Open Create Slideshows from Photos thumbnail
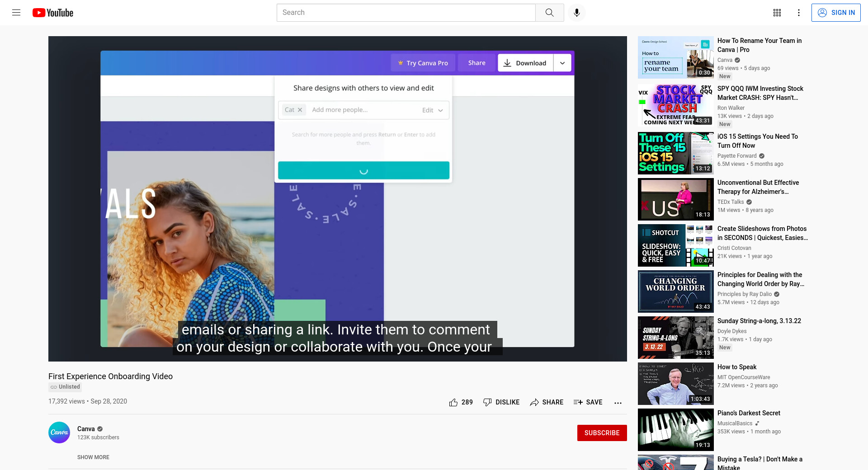 pyautogui.click(x=675, y=245)
